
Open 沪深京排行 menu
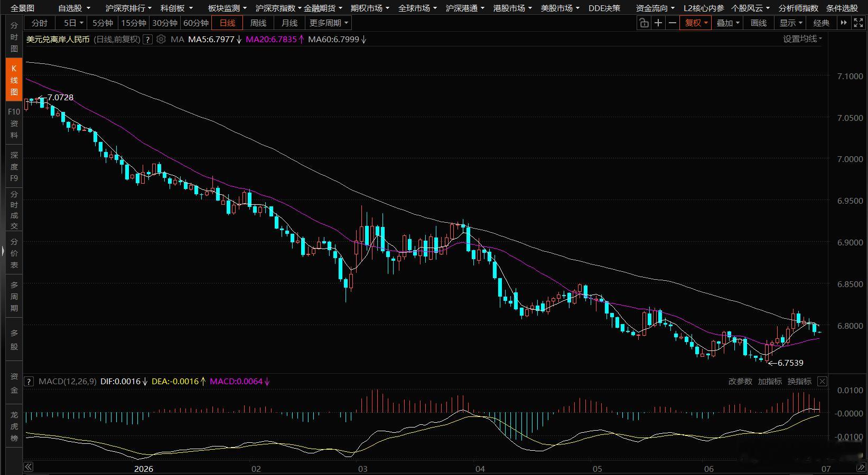(128, 8)
